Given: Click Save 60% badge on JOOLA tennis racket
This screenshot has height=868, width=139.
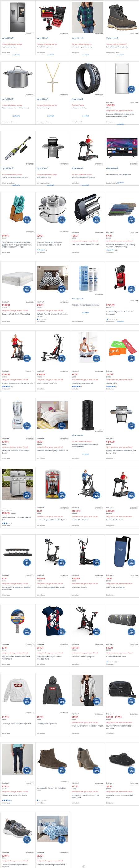Looking at the screenshot, I should click(27, 632).
